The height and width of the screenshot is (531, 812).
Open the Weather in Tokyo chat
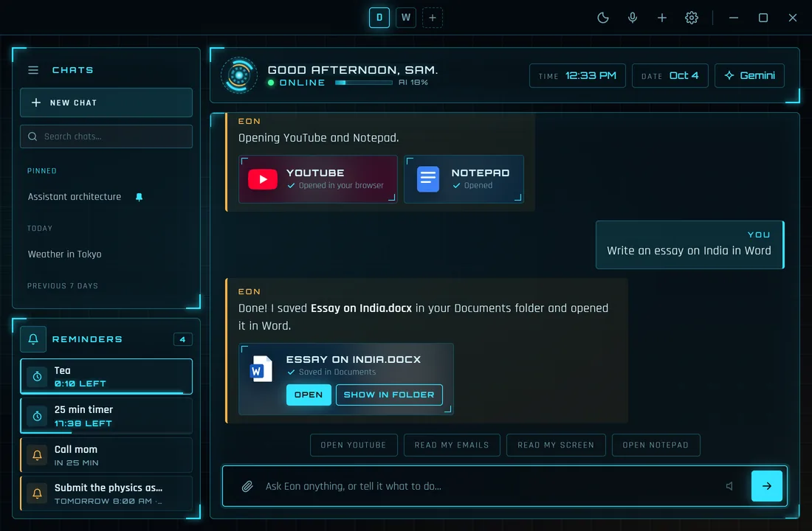65,254
